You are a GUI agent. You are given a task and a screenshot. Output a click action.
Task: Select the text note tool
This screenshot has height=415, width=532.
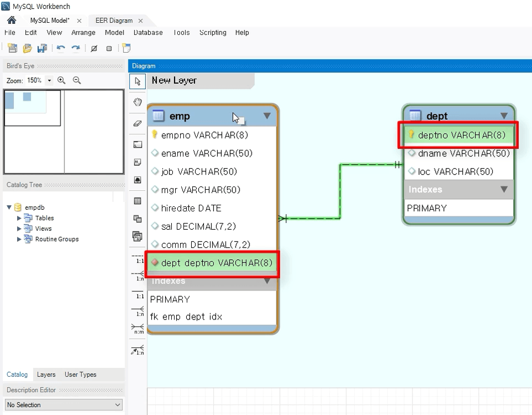coord(137,162)
